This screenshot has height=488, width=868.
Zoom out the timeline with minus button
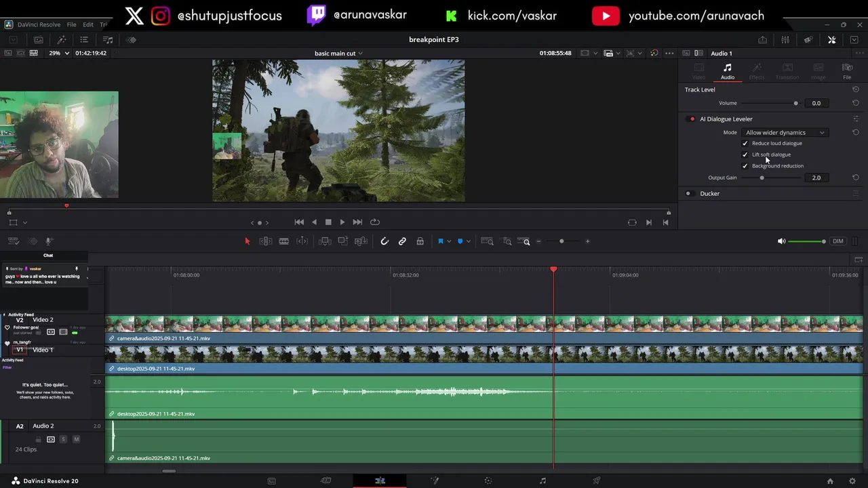point(539,241)
